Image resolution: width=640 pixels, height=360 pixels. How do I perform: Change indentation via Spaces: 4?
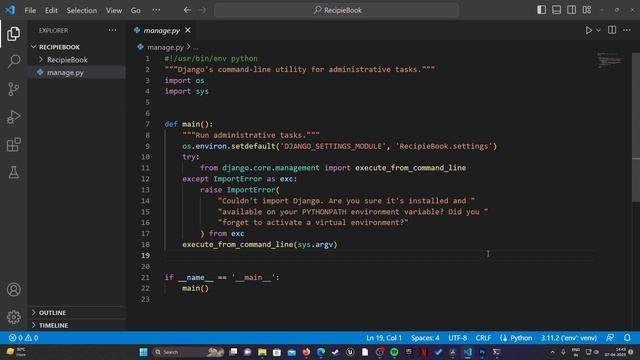pos(425,338)
